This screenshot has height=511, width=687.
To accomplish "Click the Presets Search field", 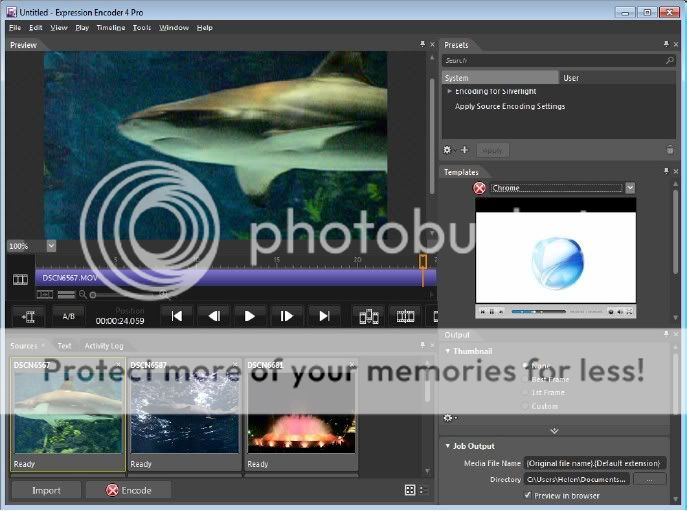I will tap(553, 60).
